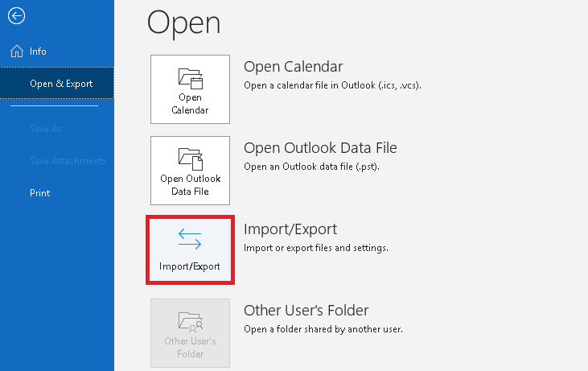Click "Import or export files and settings" text
Image resolution: width=588 pixels, height=371 pixels.
[316, 248]
